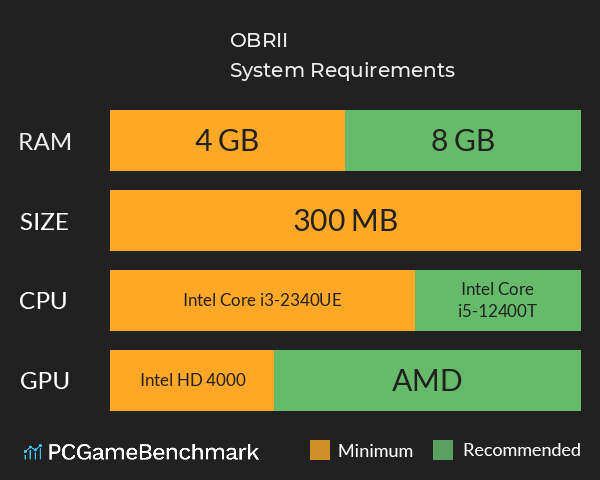Click the PCGameBenchmark bar chart logo icon
This screenshot has height=480, width=600.
[33, 452]
